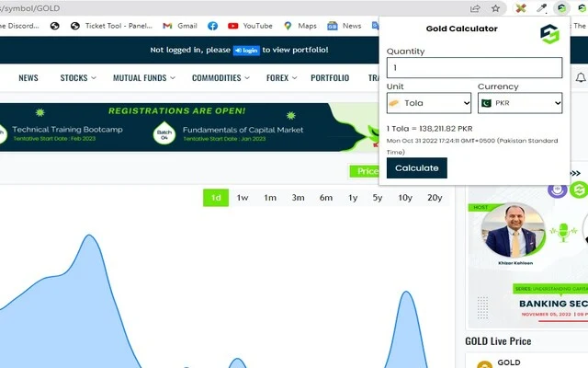Image resolution: width=588 pixels, height=368 pixels.
Task: Select the 1m chart range
Action: click(270, 198)
